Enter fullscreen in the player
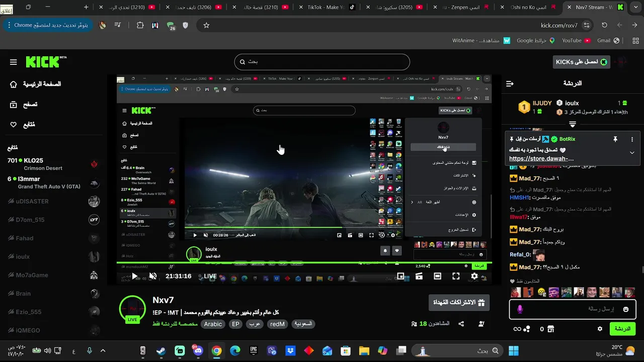Image resolution: width=644 pixels, height=362 pixels. [456, 276]
